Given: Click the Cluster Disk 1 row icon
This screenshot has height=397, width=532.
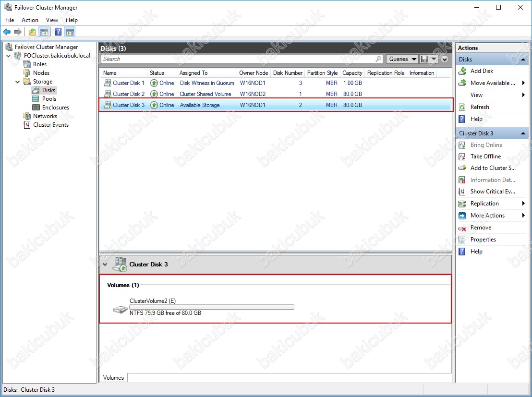Looking at the screenshot, I should 108,83.
